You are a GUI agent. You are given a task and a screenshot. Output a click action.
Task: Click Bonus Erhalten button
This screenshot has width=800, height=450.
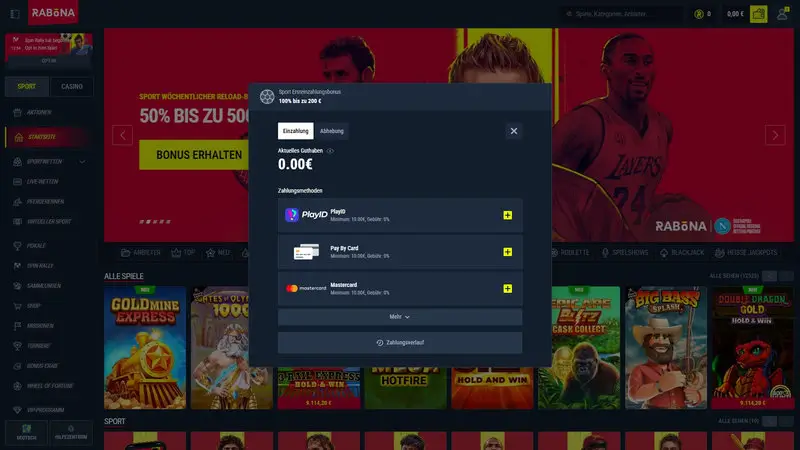coord(198,155)
